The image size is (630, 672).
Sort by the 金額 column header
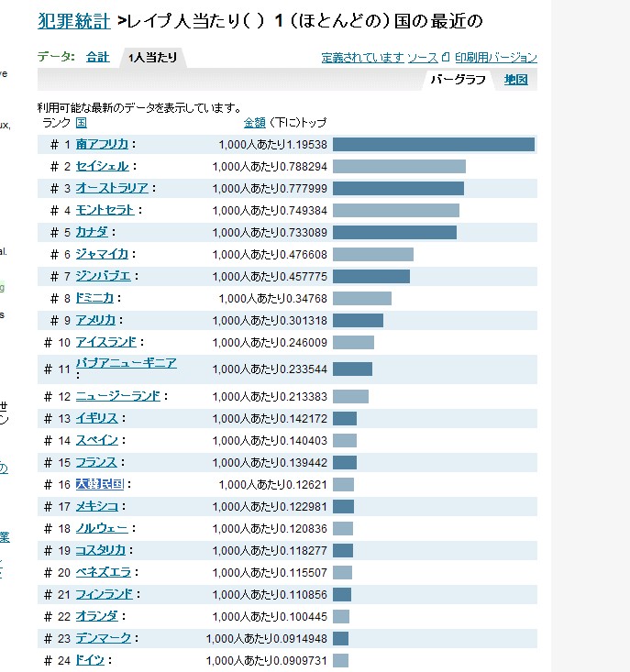click(x=254, y=122)
